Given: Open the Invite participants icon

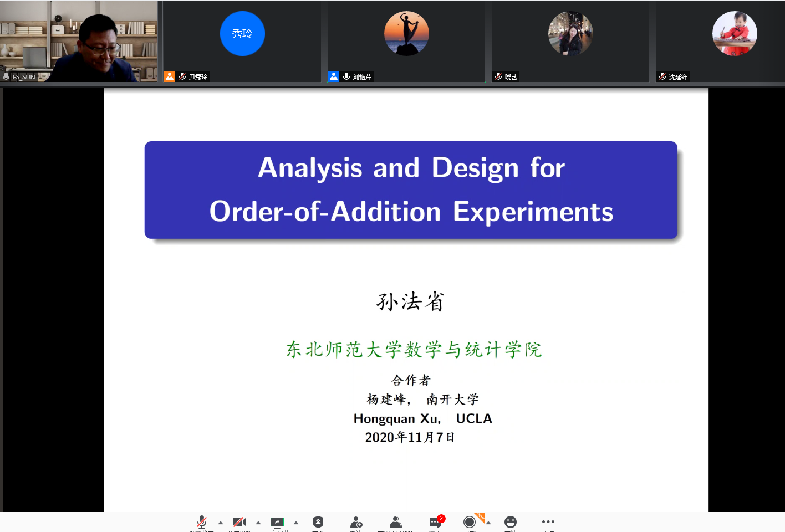Looking at the screenshot, I should [x=356, y=522].
